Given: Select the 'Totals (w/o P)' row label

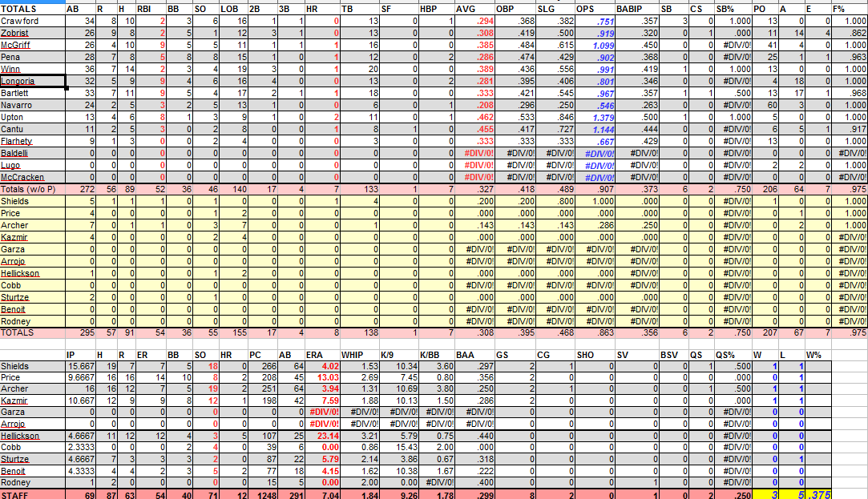Looking at the screenshot, I should click(x=33, y=189).
